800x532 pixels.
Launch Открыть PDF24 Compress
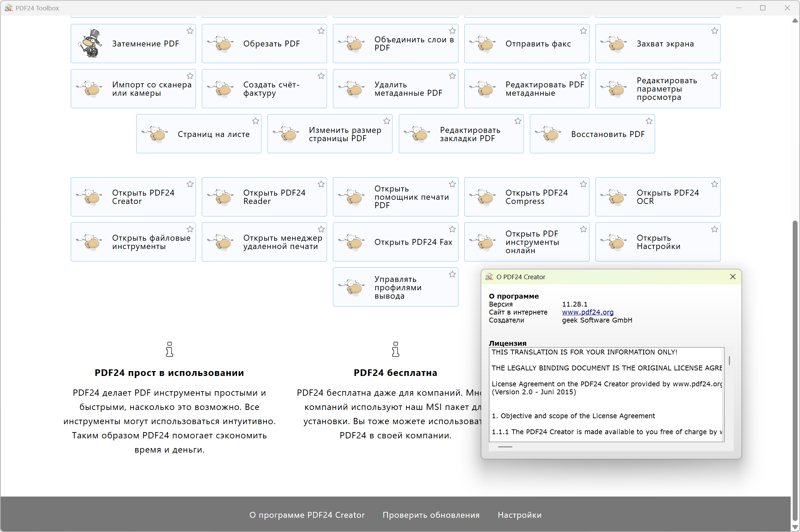(527, 197)
